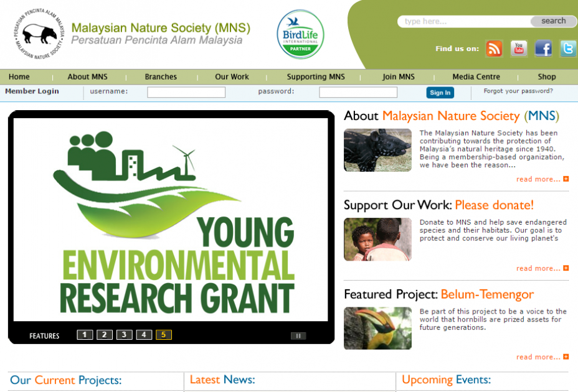
Task: Click the Sign In button
Action: point(440,93)
